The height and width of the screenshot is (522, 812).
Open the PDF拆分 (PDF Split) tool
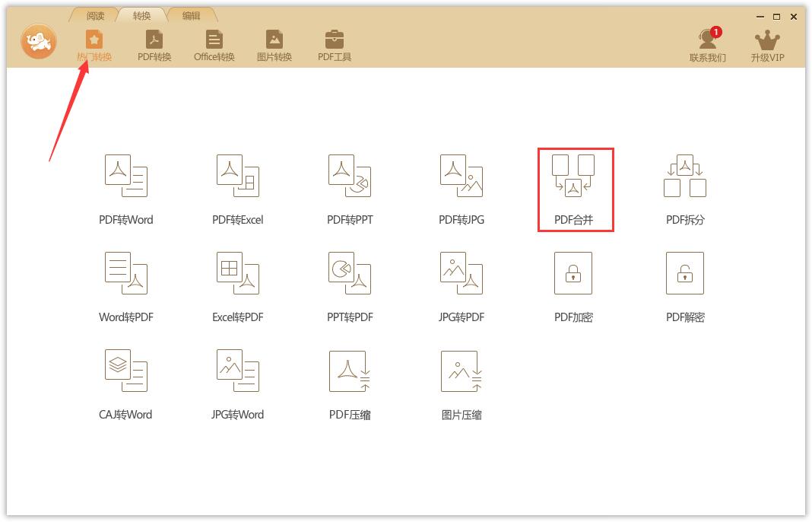[685, 189]
